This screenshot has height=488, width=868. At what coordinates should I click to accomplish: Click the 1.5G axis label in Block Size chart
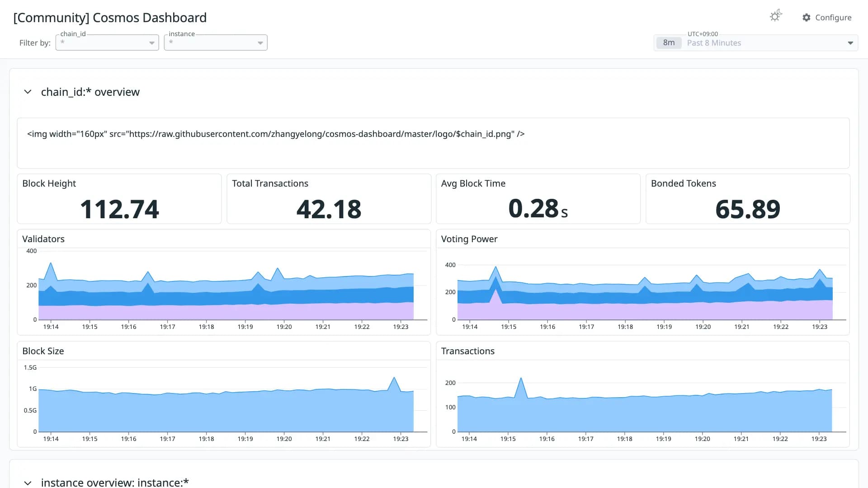coord(30,367)
